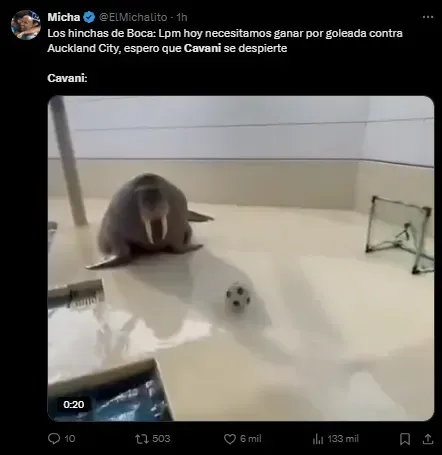Click the reply speech bubble icon
The image size is (442, 455).
click(x=54, y=439)
